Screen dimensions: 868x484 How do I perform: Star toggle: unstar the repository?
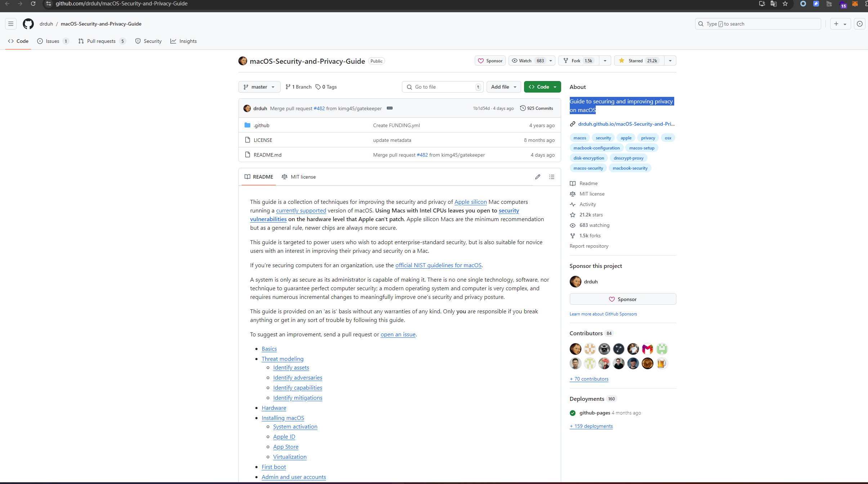[639, 60]
